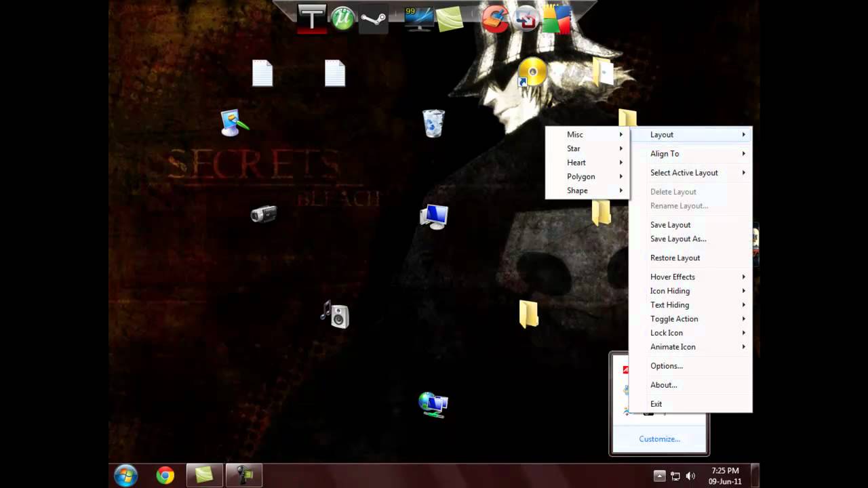Screen dimensions: 868x488
Task: Expand the Align To submenu arrow
Action: pyautogui.click(x=744, y=154)
